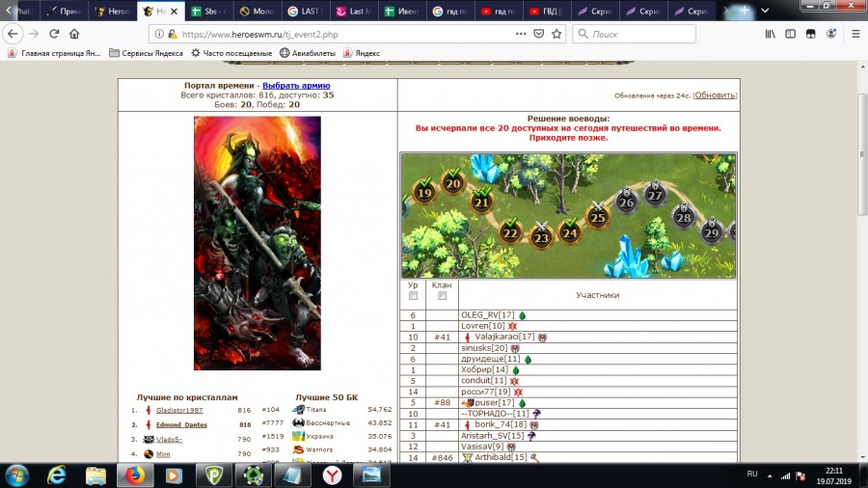Open Windows Start menu

click(x=16, y=475)
